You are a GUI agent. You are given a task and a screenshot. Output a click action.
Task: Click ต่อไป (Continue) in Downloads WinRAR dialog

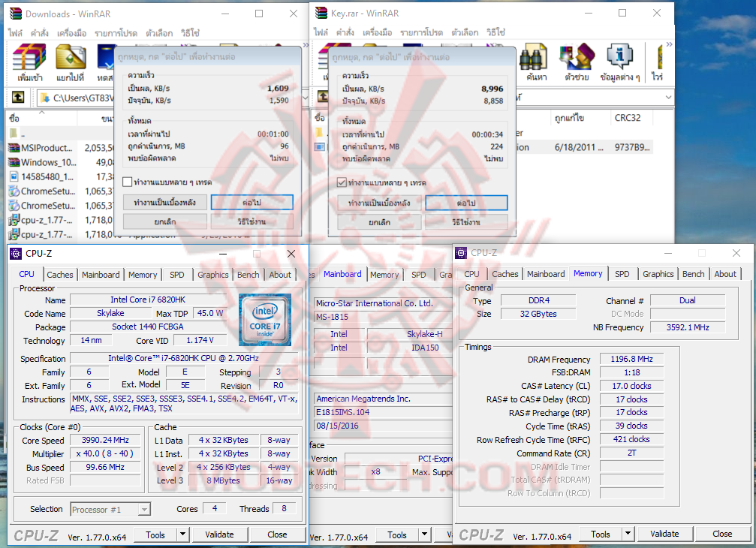pos(251,203)
